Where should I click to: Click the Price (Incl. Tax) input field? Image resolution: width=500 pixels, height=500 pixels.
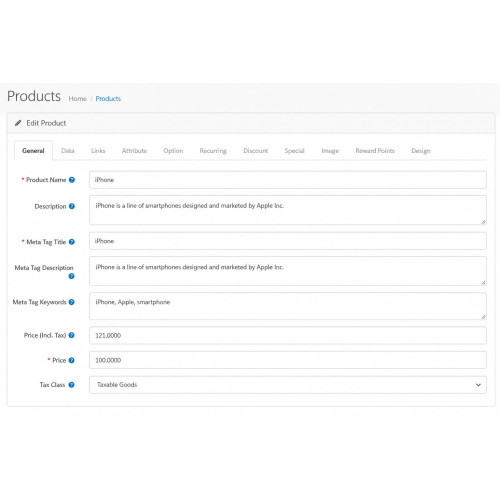288,335
